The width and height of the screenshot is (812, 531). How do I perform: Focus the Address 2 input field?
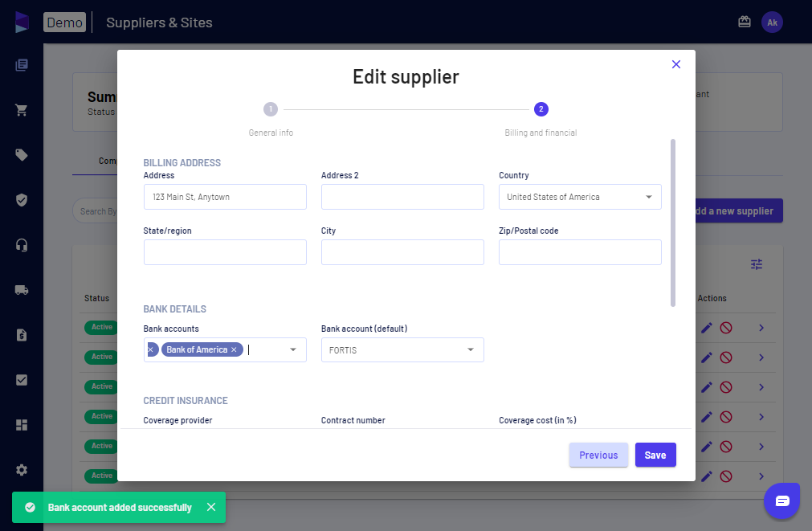tap(402, 197)
